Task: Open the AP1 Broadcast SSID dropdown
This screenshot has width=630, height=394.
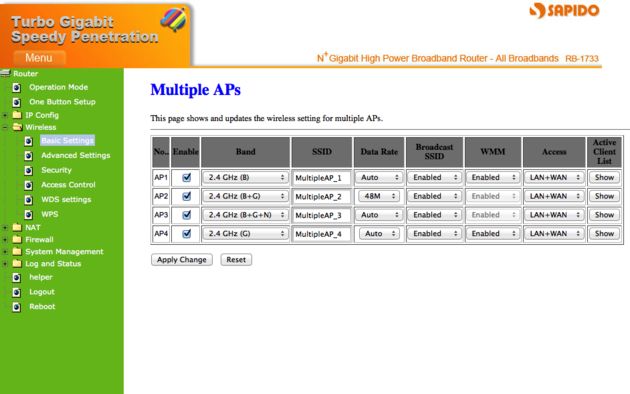Action: (434, 178)
